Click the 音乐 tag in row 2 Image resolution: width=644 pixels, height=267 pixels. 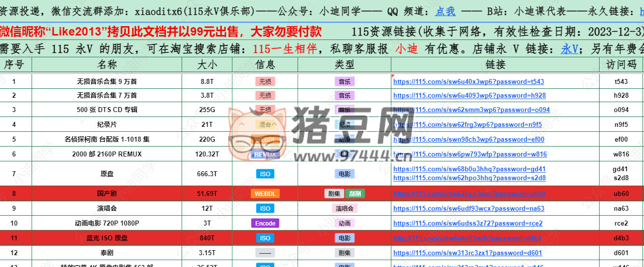coord(344,96)
